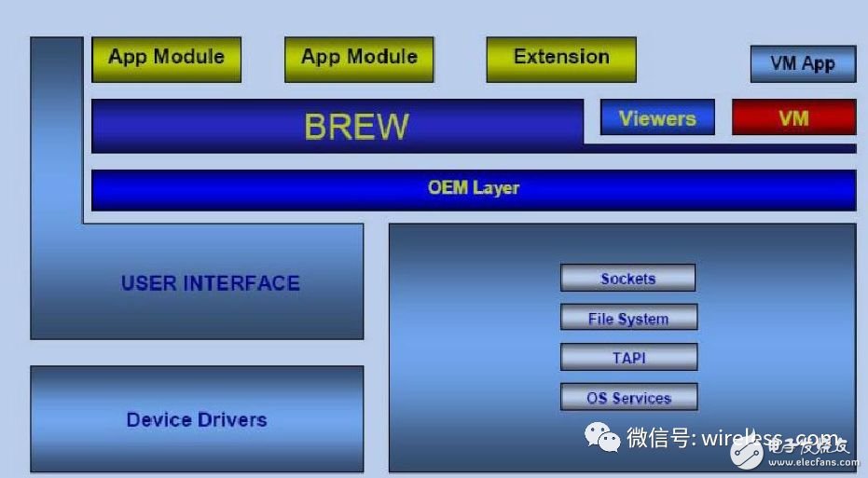Click the Sockets box
The height and width of the screenshot is (478, 868).
pos(627,278)
